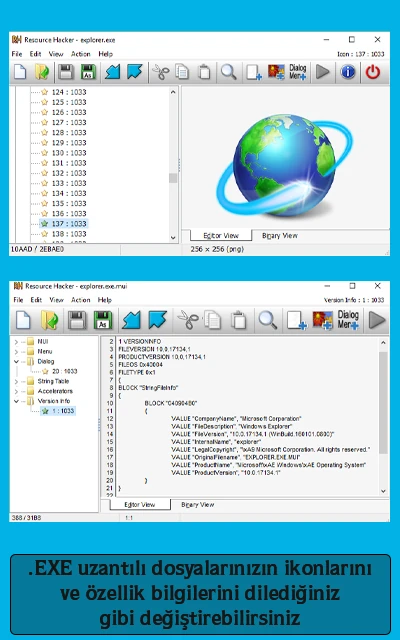Select icon resource 130 : 1033
Screen dimensions: 400x640
[x=69, y=153]
